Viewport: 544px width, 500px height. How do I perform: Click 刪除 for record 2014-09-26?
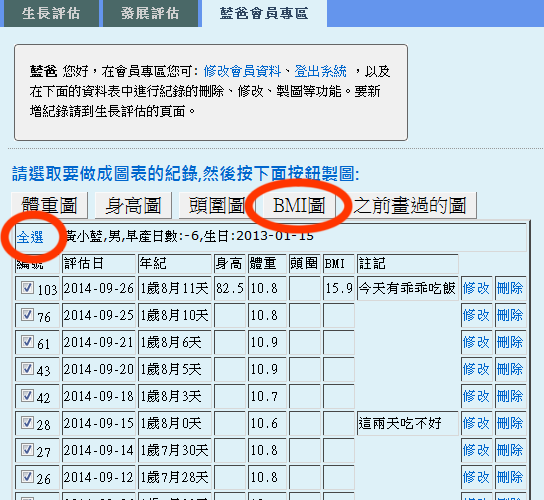pyautogui.click(x=510, y=288)
